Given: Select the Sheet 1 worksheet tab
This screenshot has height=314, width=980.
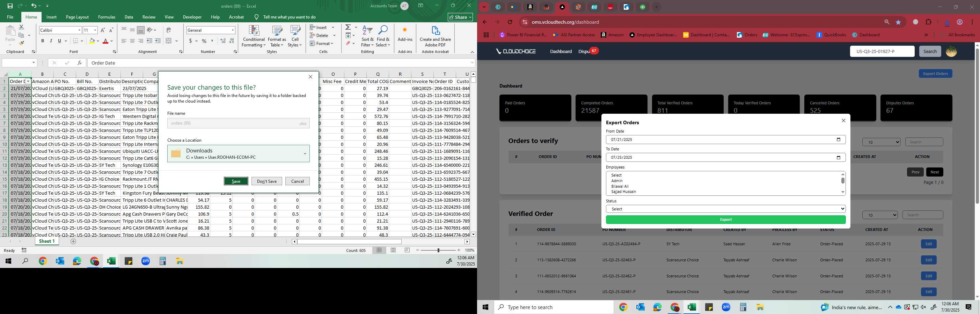Looking at the screenshot, I should click(x=47, y=241).
